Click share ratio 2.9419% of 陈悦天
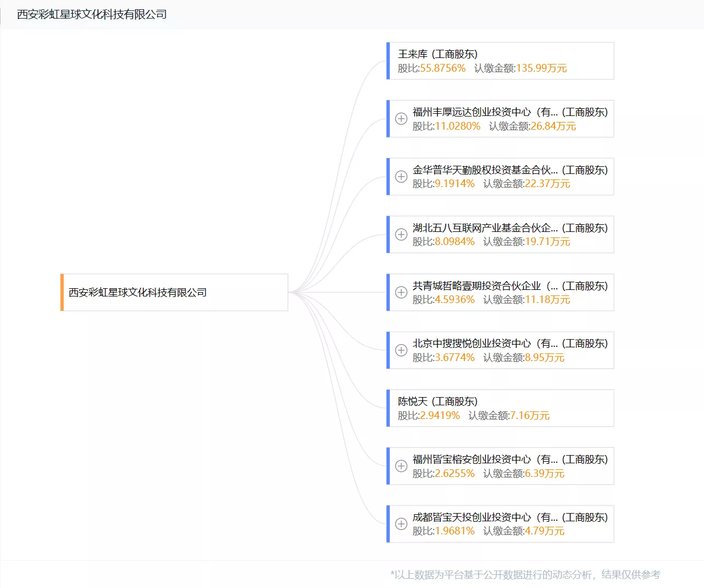The image size is (704, 588). [x=440, y=416]
